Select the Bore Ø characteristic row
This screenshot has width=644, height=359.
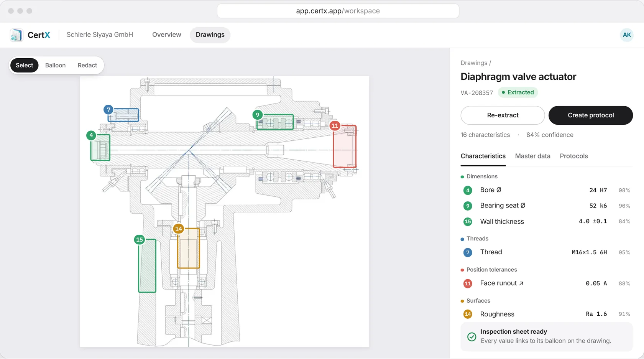coord(547,190)
